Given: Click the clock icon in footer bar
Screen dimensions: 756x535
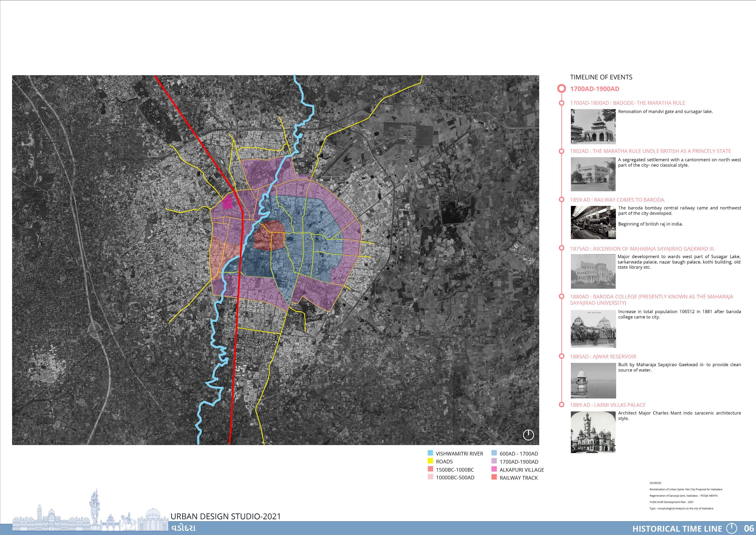Looking at the screenshot, I should click(731, 528).
